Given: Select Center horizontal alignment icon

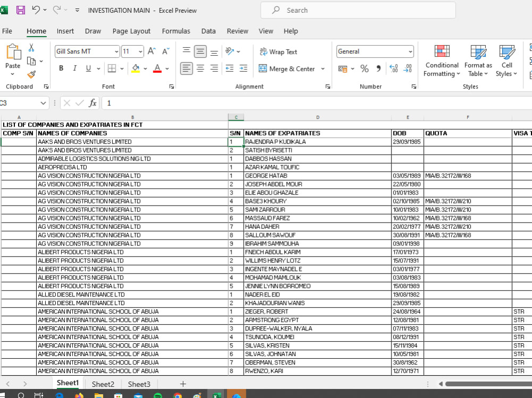Looking at the screenshot, I should tap(200, 69).
